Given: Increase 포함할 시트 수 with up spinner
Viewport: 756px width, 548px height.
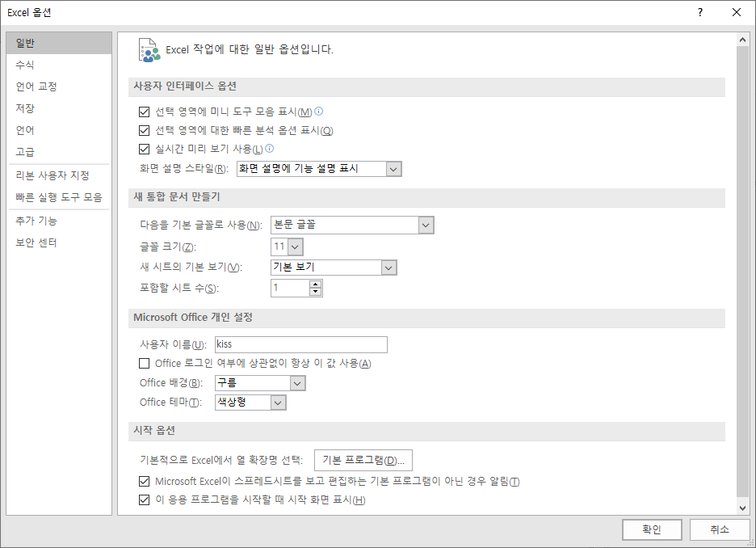Looking at the screenshot, I should pyautogui.click(x=315, y=285).
